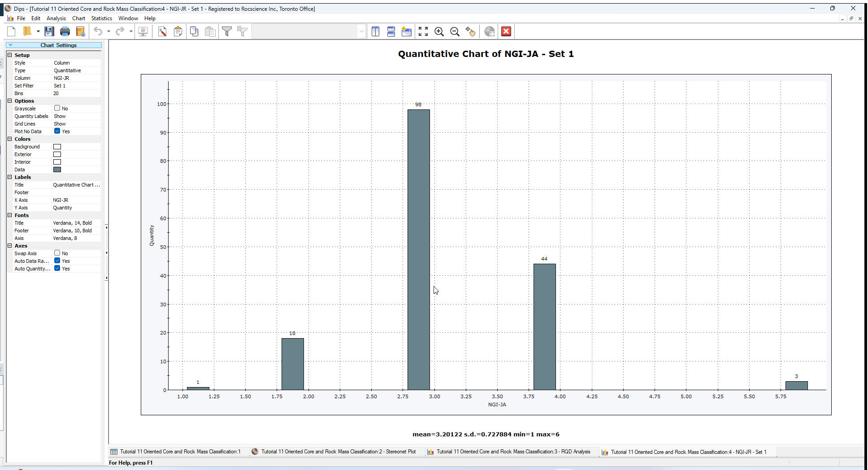The image size is (868, 470).
Task: Collapse the Fonts section
Action: (10, 215)
